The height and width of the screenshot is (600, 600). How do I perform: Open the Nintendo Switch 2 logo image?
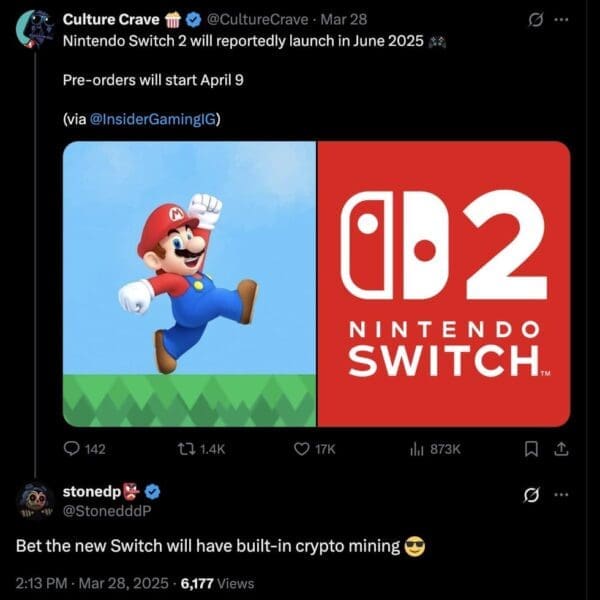point(443,284)
